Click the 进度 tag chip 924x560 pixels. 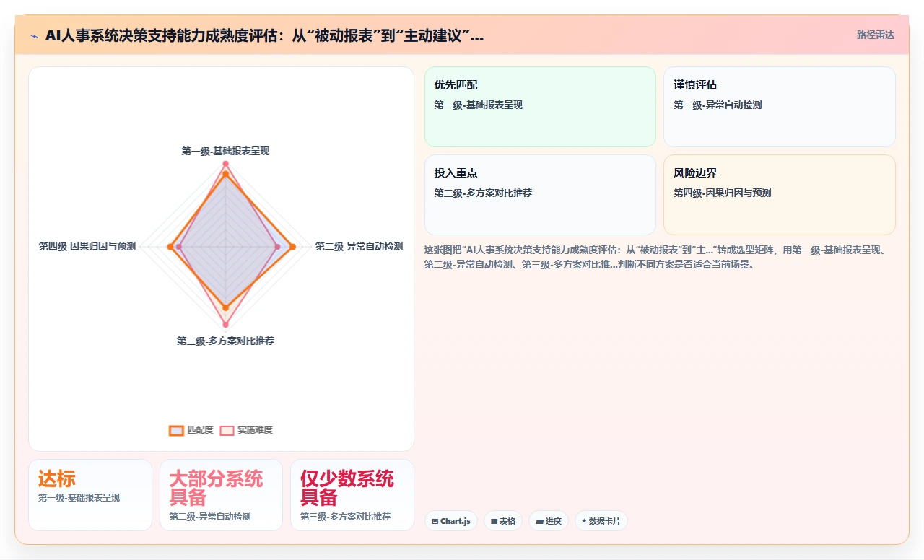click(x=549, y=521)
